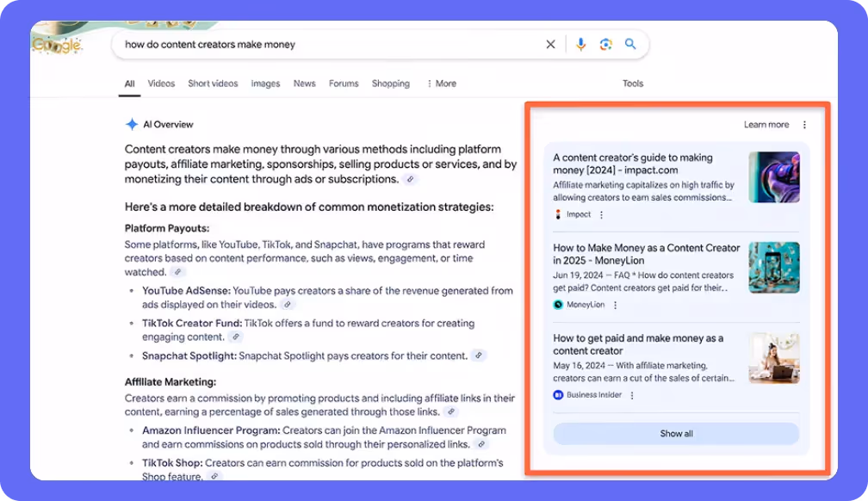Open the three-dot options next to Business Insider
Viewport: 868px width, 501px height.
(632, 395)
